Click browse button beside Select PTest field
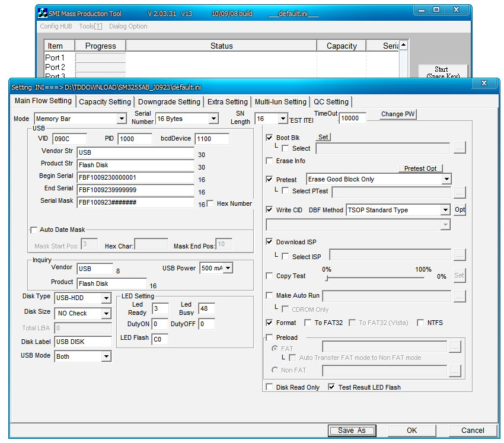Viewport: 504px width, 443px height. tap(460, 192)
